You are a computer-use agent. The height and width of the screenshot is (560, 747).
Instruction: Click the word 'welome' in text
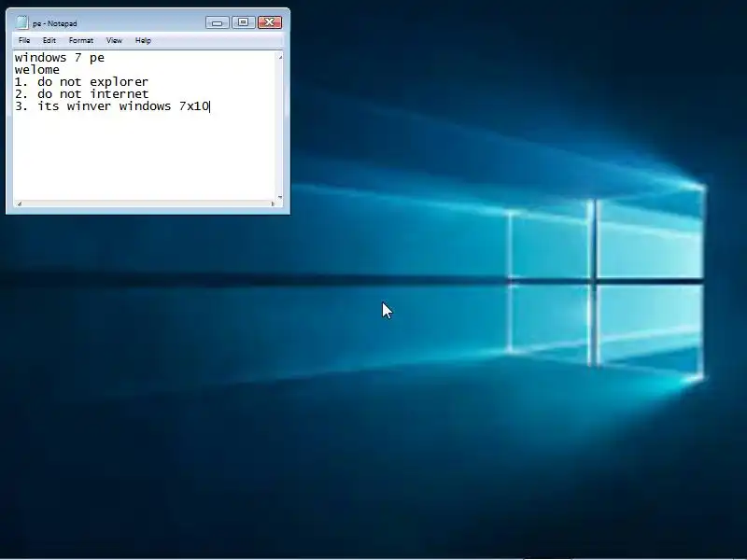(x=37, y=70)
